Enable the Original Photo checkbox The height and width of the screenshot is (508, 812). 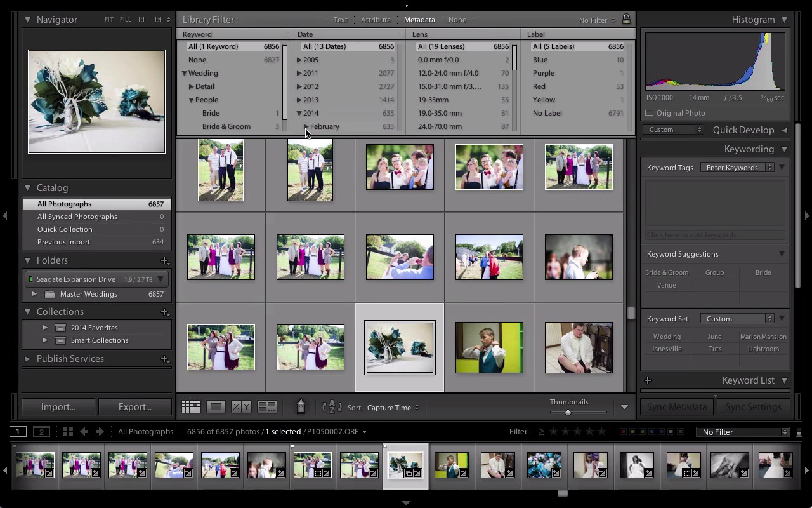[x=650, y=113]
